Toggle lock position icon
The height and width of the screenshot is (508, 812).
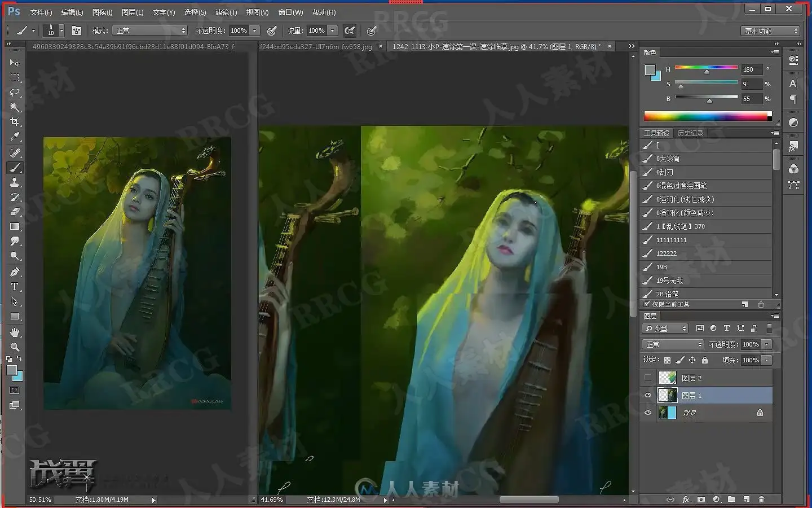pos(692,360)
